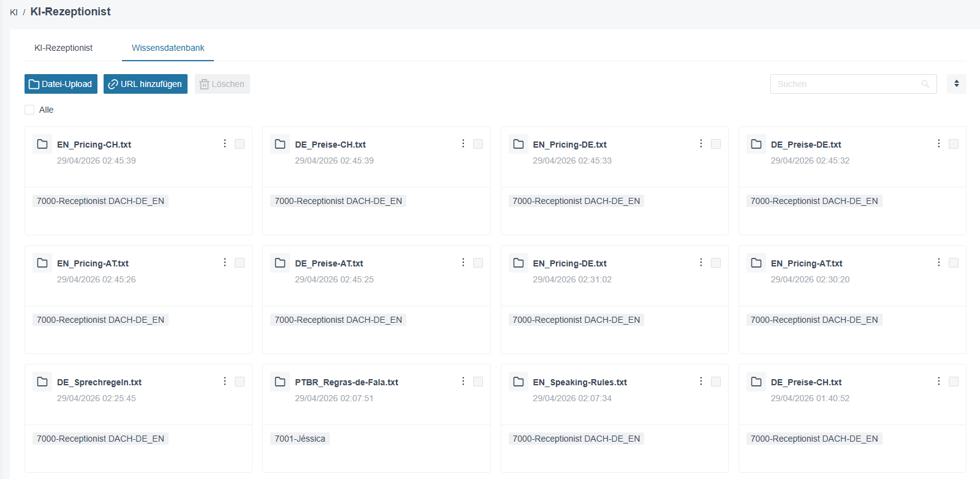Image resolution: width=980 pixels, height=479 pixels.
Task: Click file name EN_Pricing-CH.txt
Action: click(x=94, y=145)
